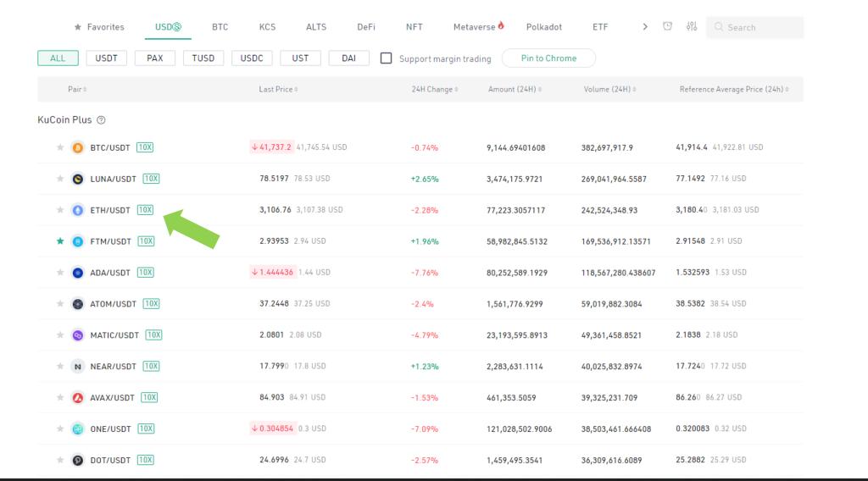Image resolution: width=868 pixels, height=481 pixels.
Task: Unfavorite the FTM/USDT green star
Action: click(60, 241)
